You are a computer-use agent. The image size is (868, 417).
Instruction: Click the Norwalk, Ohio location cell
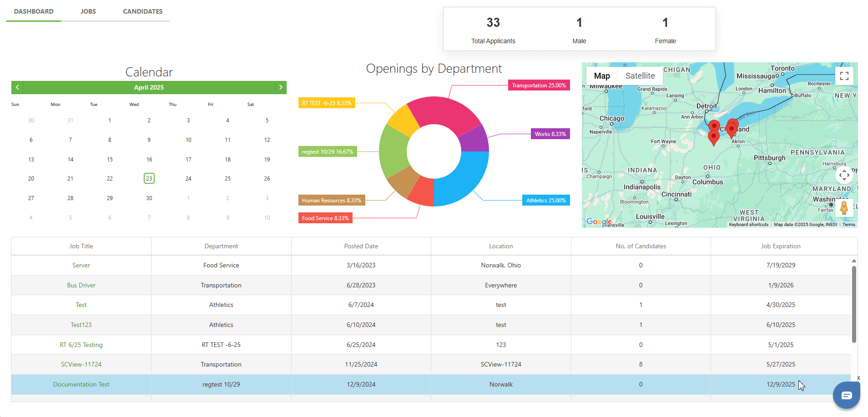tap(501, 265)
